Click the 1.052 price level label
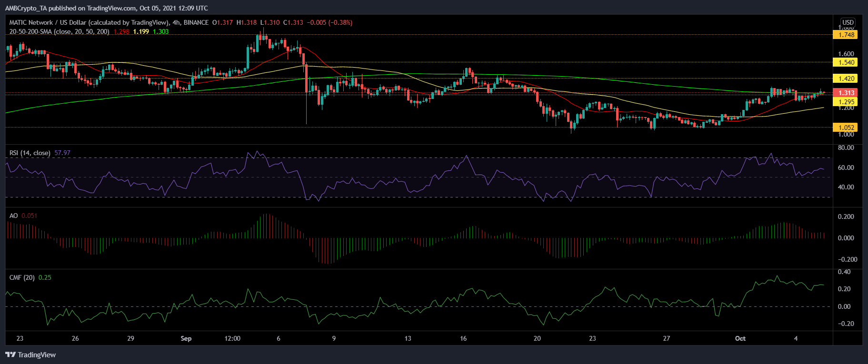This screenshot has height=364, width=868. point(845,128)
